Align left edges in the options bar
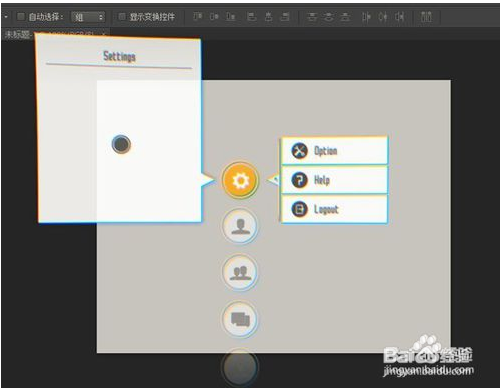 [252, 16]
